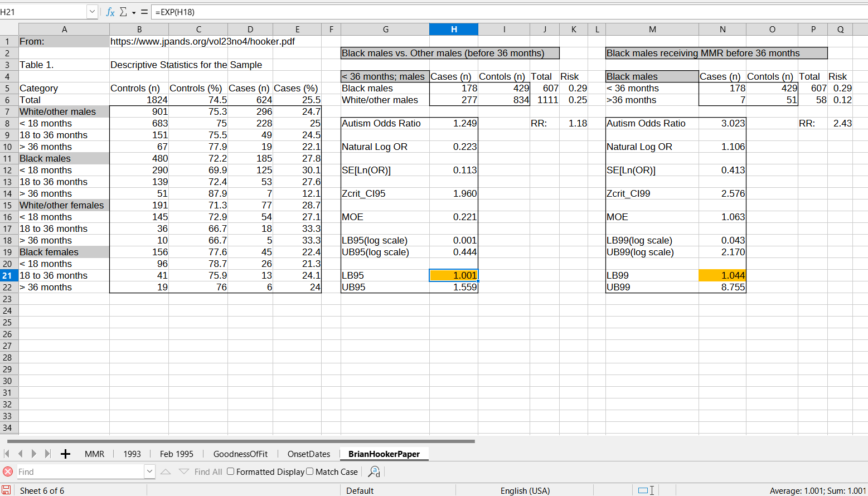Open the GoodnessOfFit sheet tab
This screenshot has width=868, height=496.
point(240,454)
